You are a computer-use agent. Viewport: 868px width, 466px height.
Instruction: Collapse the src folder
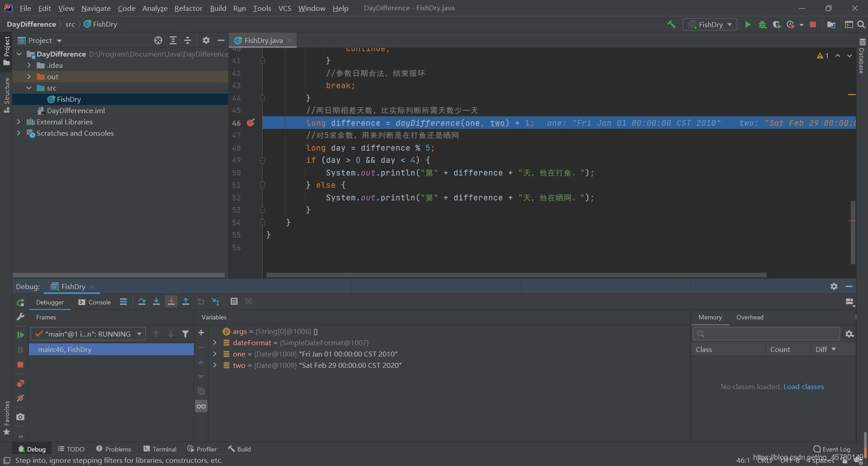pos(29,88)
